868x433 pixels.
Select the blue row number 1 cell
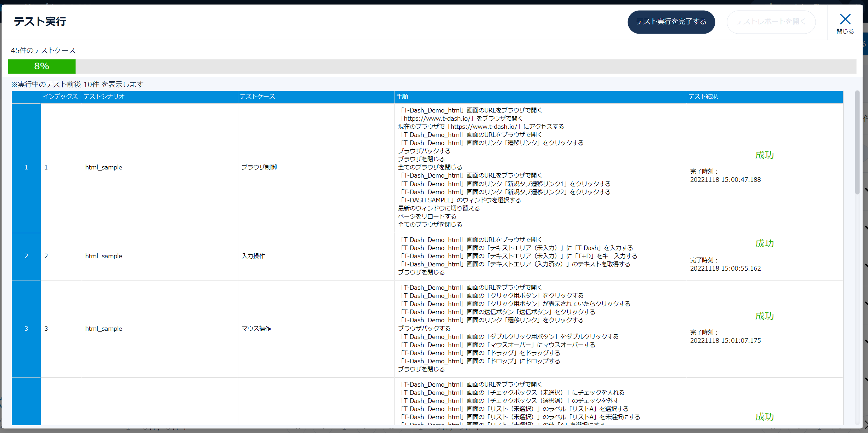(26, 167)
